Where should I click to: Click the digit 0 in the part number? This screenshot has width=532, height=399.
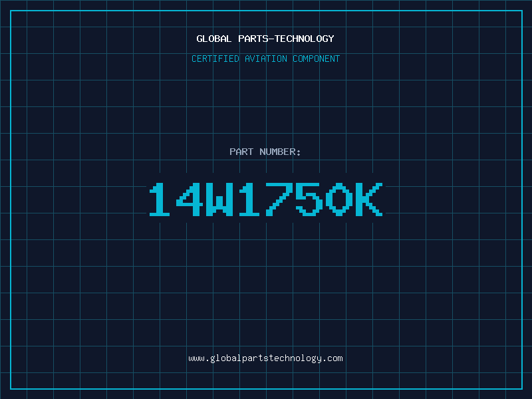tap(339, 199)
